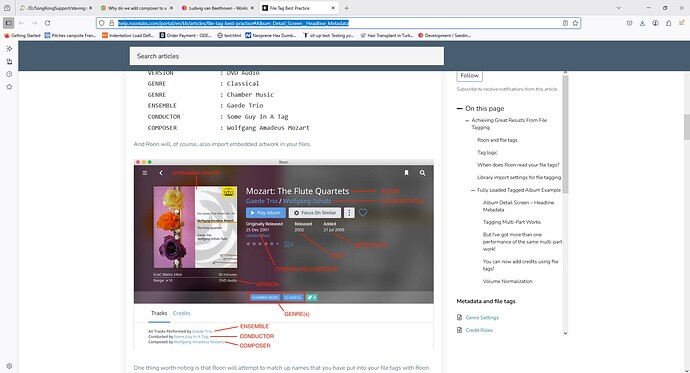
Task: Switch to Why do we add composer tab
Action: point(137,8)
